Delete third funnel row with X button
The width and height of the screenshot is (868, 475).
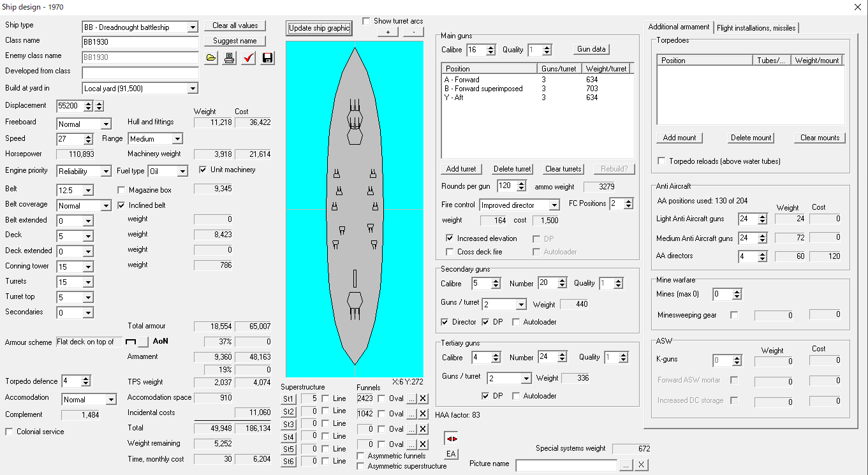[423, 429]
